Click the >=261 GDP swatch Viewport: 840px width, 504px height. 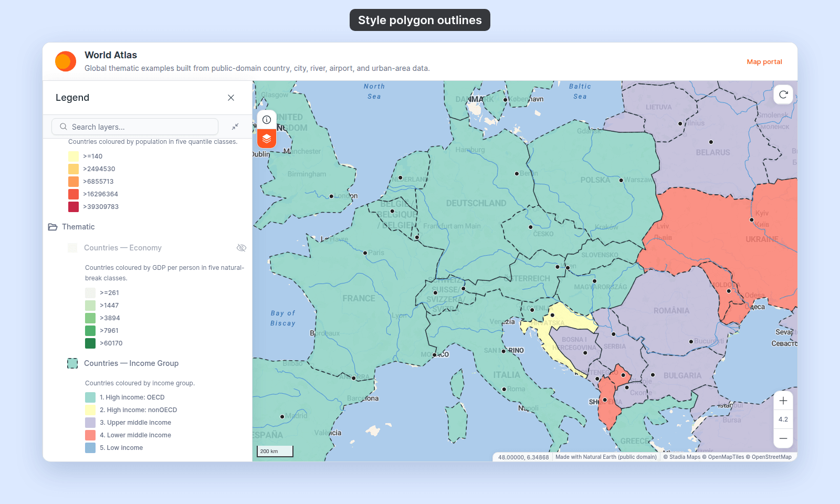[90, 293]
